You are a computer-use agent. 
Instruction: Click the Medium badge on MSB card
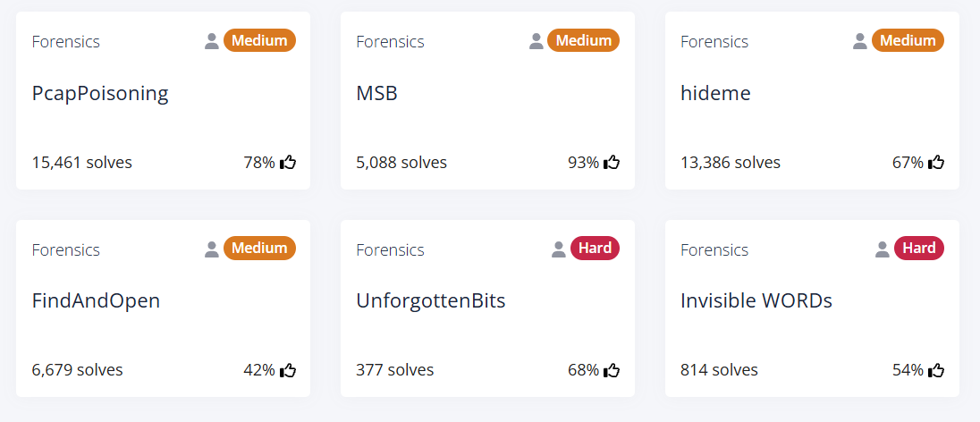click(x=584, y=40)
